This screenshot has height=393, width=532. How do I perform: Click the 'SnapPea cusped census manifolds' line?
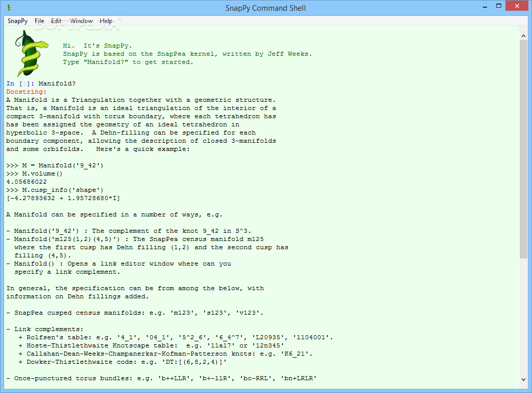pyautogui.click(x=135, y=313)
